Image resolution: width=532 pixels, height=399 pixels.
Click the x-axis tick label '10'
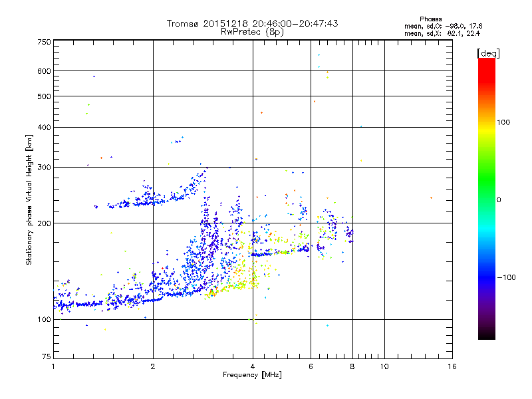[x=384, y=366]
